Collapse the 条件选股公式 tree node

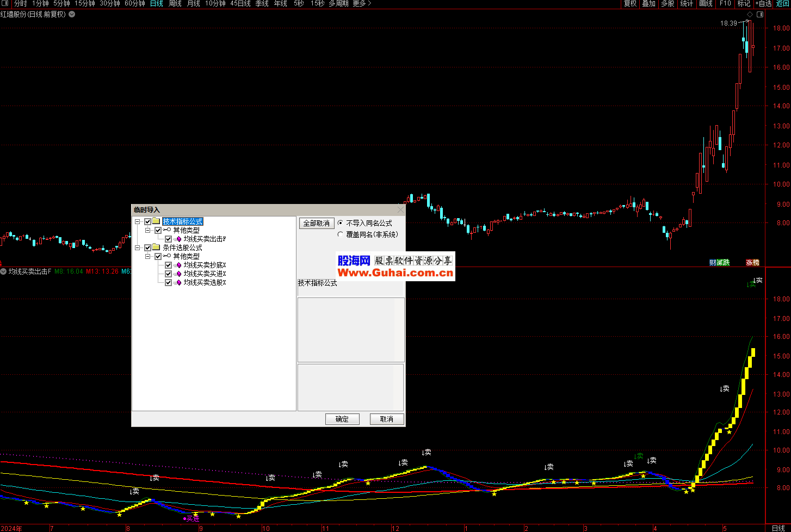coord(138,248)
